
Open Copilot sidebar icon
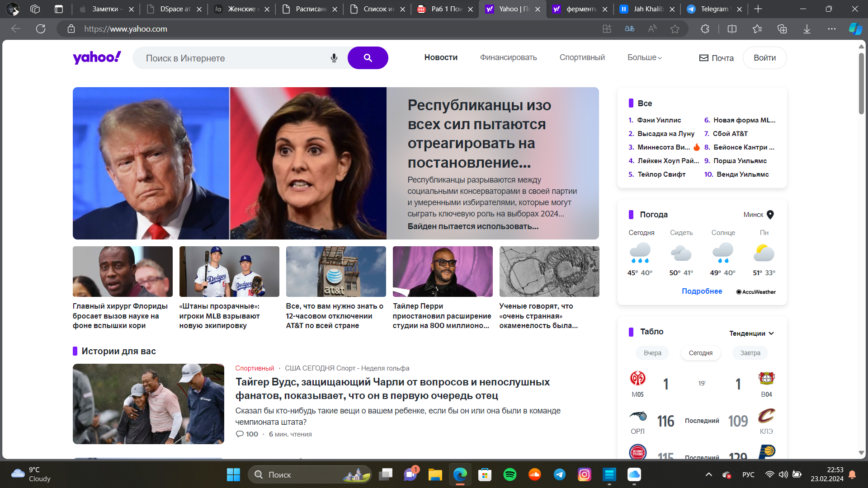coord(855,29)
